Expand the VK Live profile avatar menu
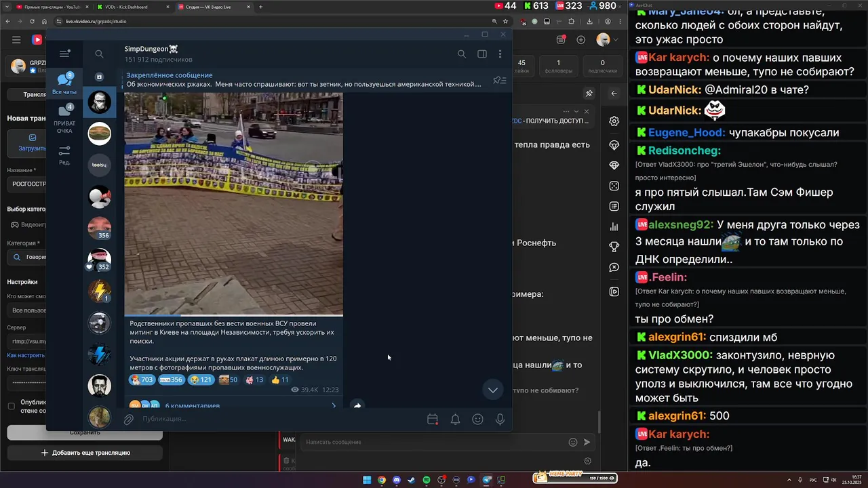 coord(606,40)
